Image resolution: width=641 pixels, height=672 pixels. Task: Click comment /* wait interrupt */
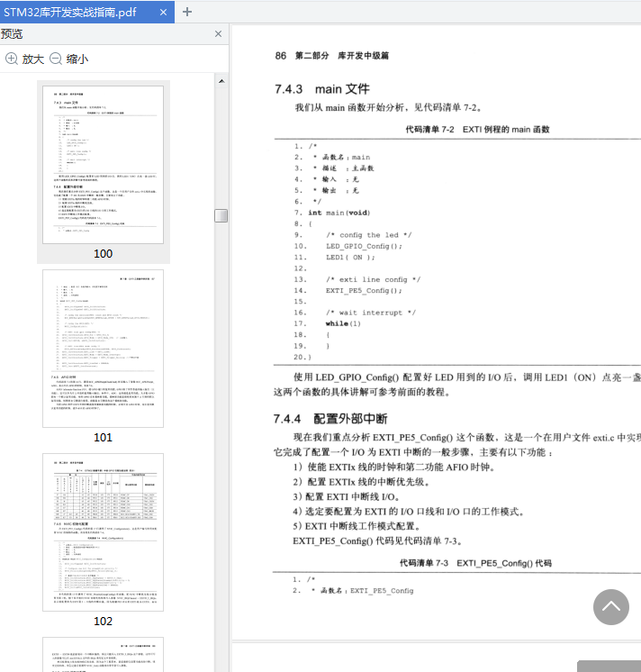pos(371,313)
